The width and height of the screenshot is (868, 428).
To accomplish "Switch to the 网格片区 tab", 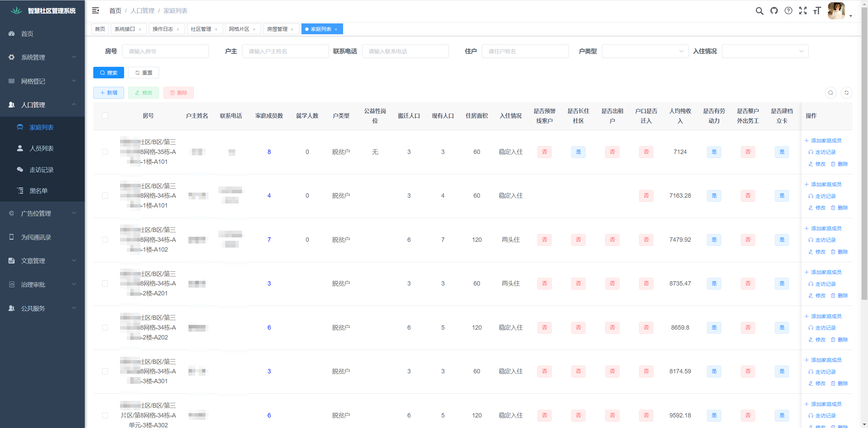I will [239, 29].
